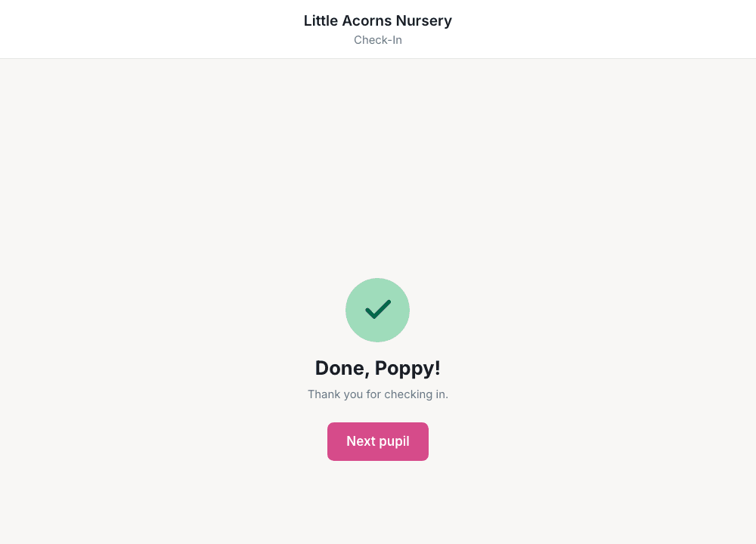
Task: Select the check-in complete tick icon
Action: coord(377,310)
